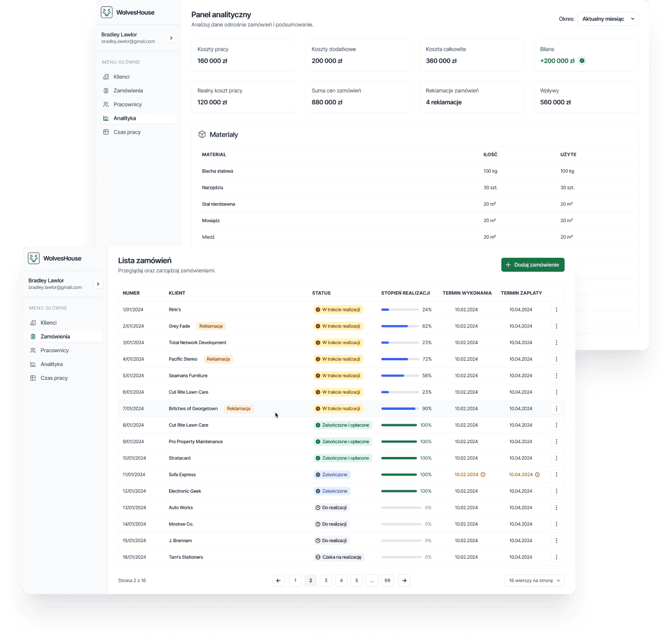Go to page 5 of orders
Screen dimensions: 672x640
click(x=357, y=580)
